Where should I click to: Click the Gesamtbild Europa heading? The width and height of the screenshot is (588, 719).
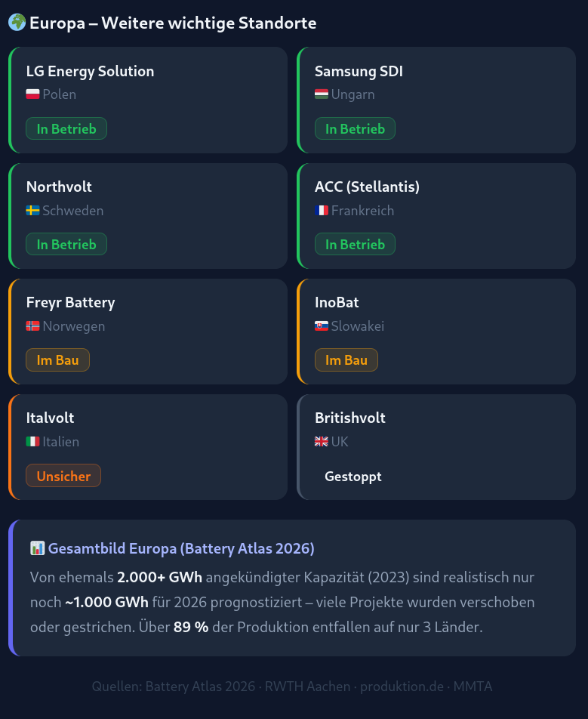pyautogui.click(x=181, y=548)
